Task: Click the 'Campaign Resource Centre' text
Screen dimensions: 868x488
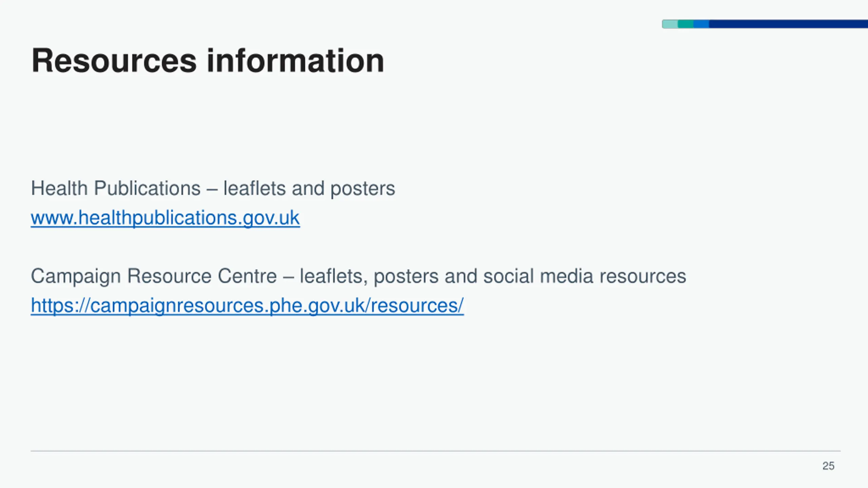Action: pyautogui.click(x=154, y=276)
